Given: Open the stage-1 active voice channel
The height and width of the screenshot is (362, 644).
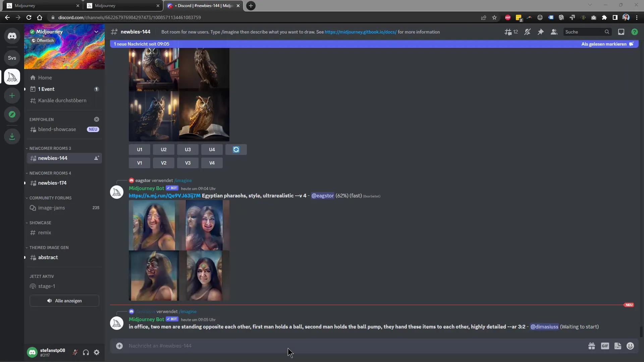Looking at the screenshot, I should click(46, 286).
